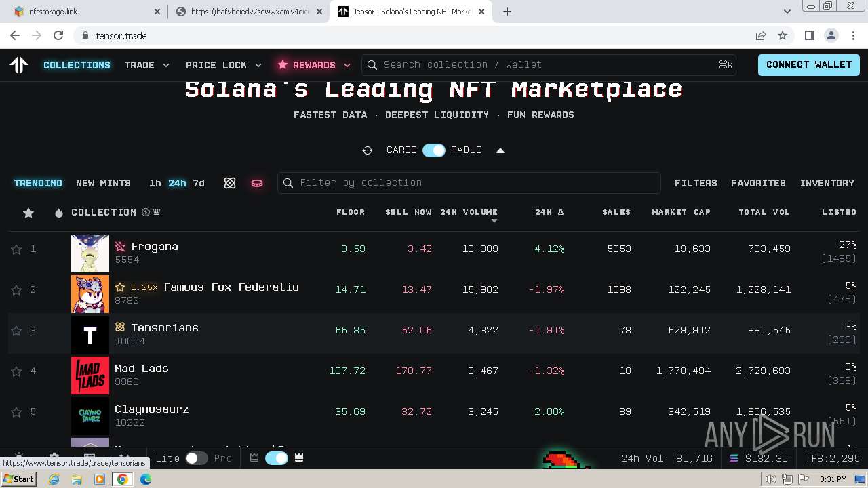Expand the PRICE LOCK dropdown
The image size is (868, 488).
coord(224,65)
